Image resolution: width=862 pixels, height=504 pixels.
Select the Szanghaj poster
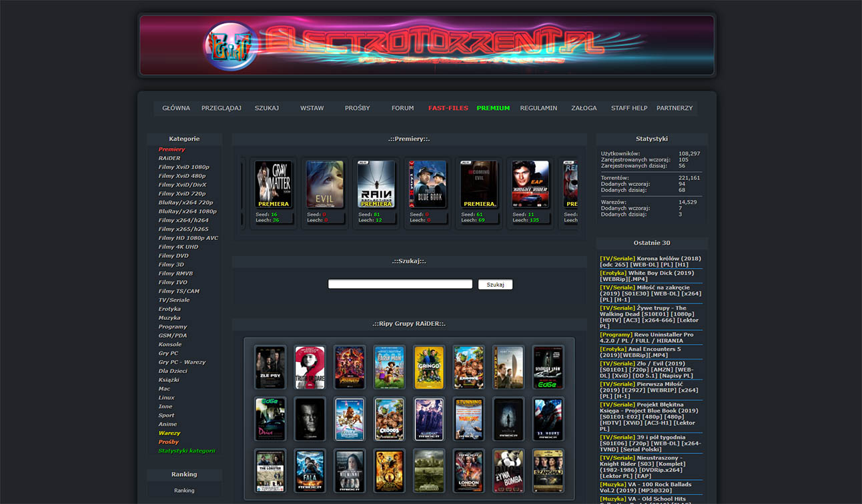point(548,471)
